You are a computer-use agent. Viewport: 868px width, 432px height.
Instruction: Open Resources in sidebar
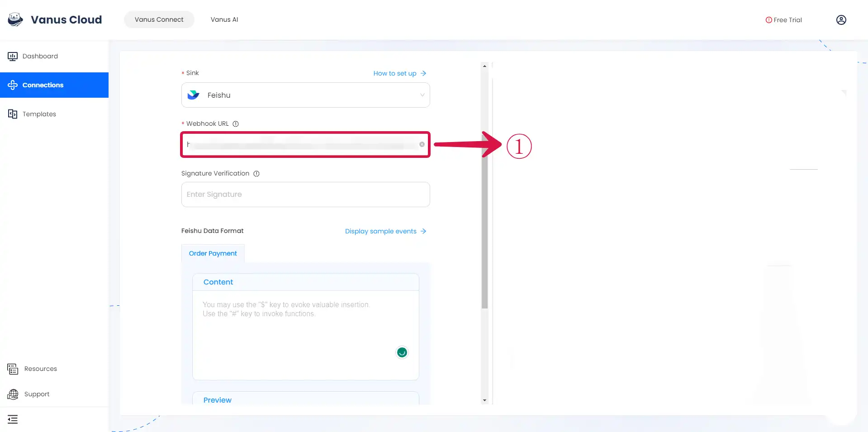(54, 369)
